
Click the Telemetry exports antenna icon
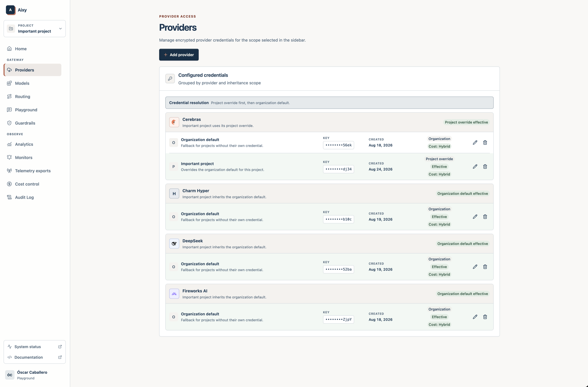coord(9,171)
